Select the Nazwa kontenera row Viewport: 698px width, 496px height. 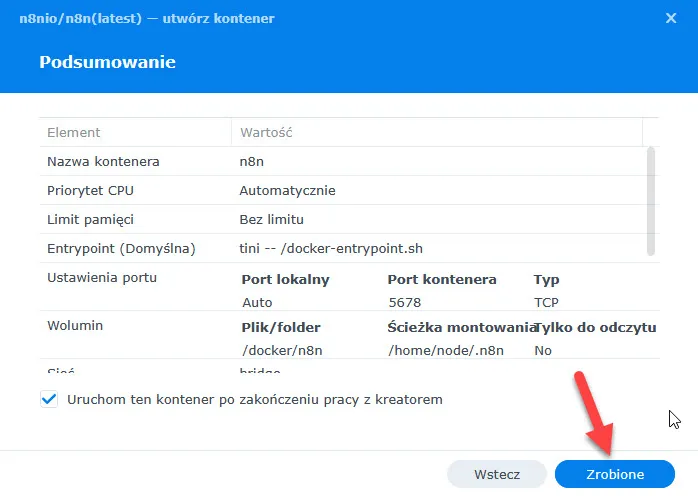tap(104, 161)
